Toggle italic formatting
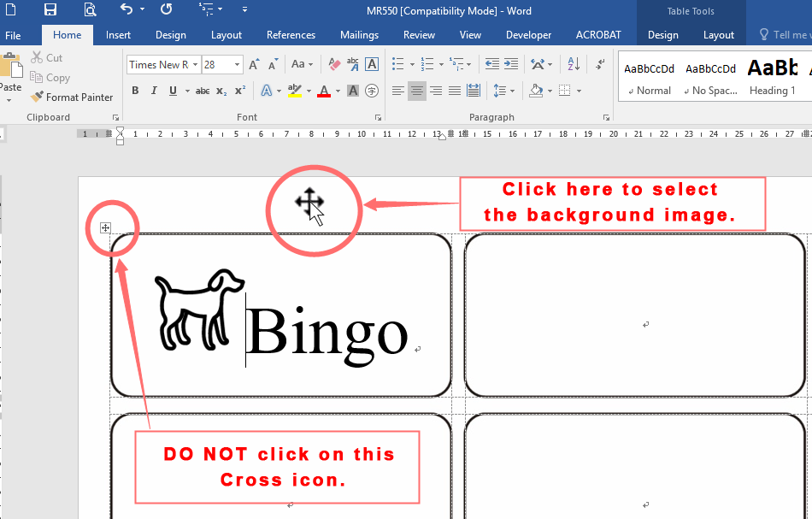 point(154,91)
